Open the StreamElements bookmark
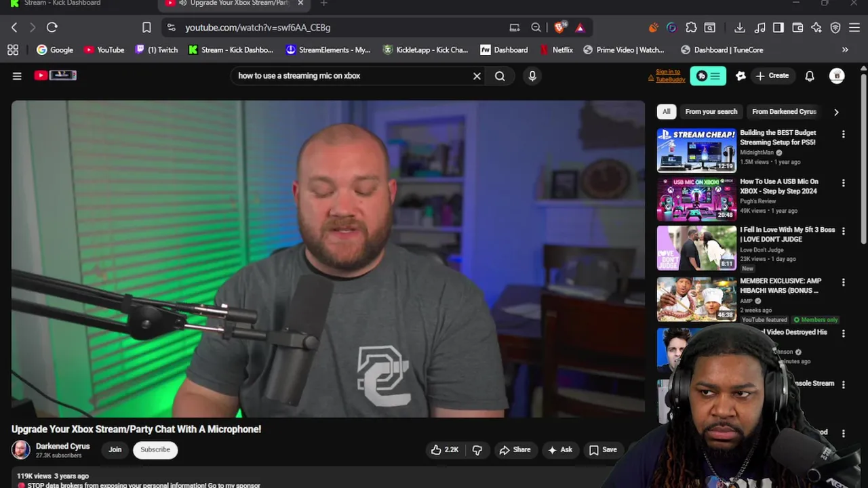 tap(328, 49)
